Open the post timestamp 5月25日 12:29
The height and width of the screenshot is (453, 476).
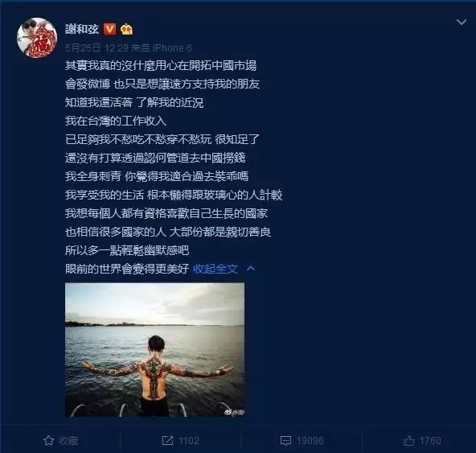[97, 47]
